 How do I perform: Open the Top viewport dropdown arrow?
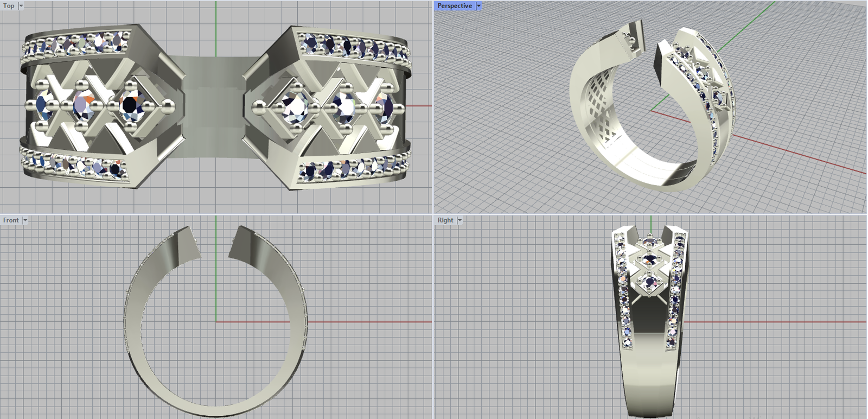click(21, 6)
